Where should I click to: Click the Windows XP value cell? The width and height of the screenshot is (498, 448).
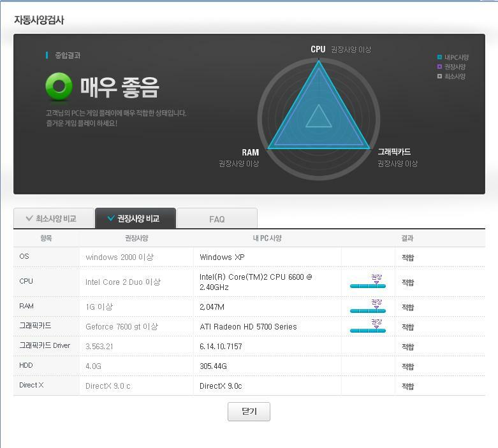click(x=222, y=257)
